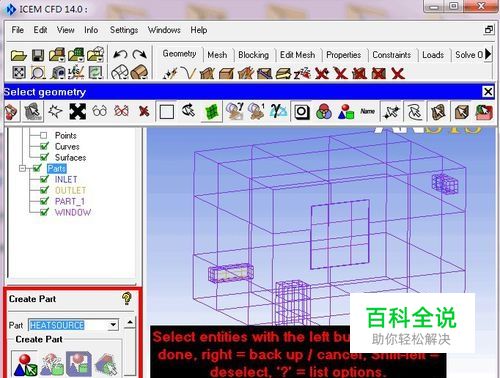The height and width of the screenshot is (378, 500).
Task: Switch to the Blocking tab
Action: pyautogui.click(x=253, y=55)
